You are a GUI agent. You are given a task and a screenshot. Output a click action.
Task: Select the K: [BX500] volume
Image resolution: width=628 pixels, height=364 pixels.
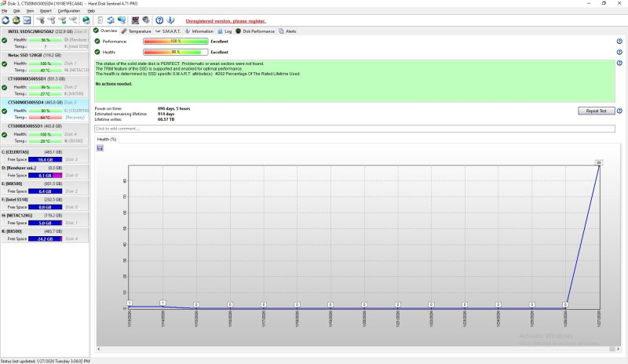45,235
